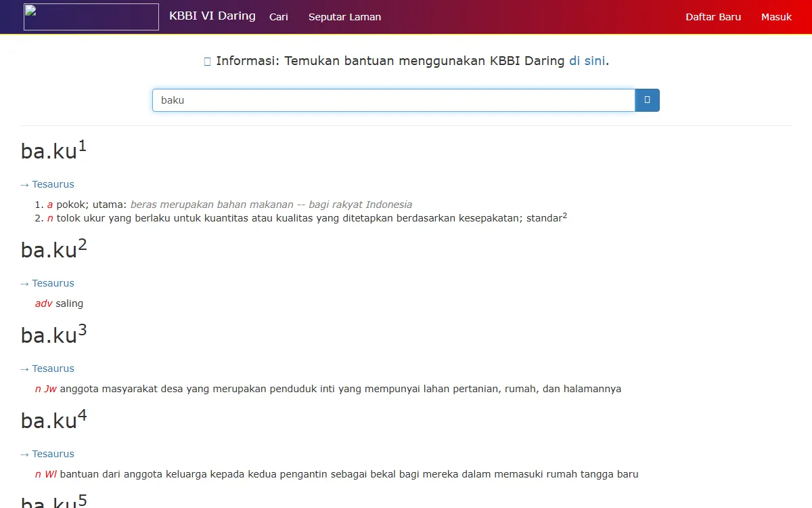This screenshot has height=508, width=812.
Task: Open the Masuk login link
Action: coord(776,17)
